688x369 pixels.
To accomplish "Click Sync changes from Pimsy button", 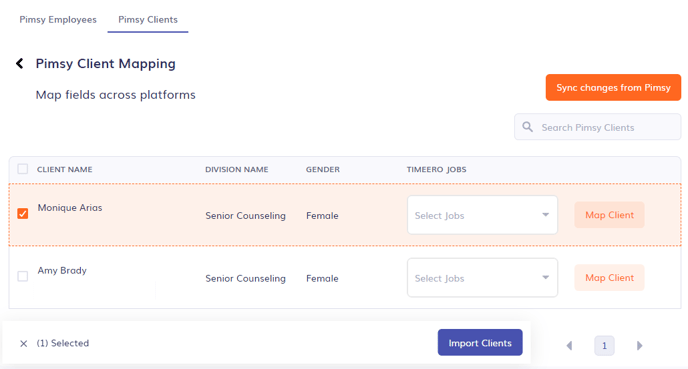I will [x=613, y=88].
